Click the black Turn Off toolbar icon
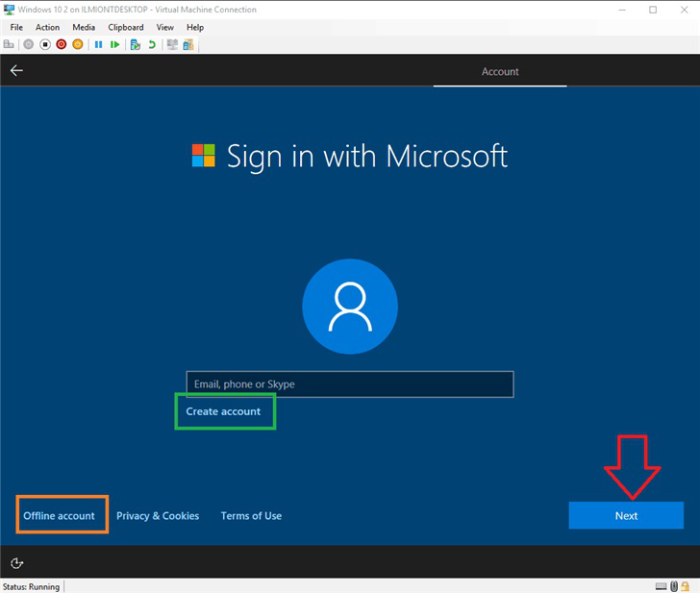 [x=44, y=44]
